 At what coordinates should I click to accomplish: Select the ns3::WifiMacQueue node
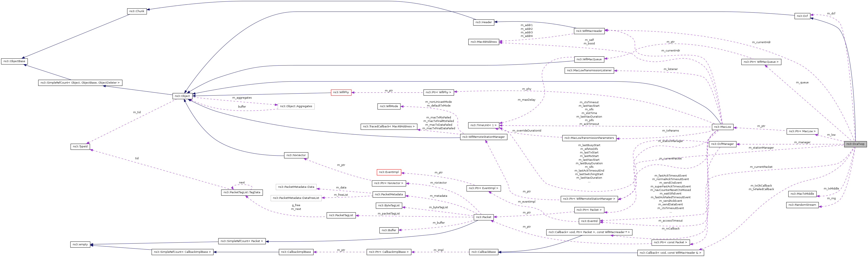click(589, 59)
